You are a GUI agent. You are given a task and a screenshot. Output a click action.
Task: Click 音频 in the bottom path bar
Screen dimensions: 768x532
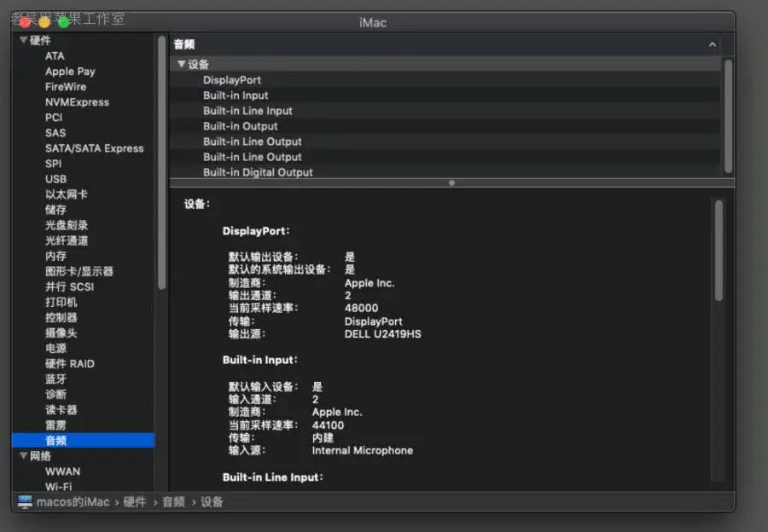tap(173, 501)
